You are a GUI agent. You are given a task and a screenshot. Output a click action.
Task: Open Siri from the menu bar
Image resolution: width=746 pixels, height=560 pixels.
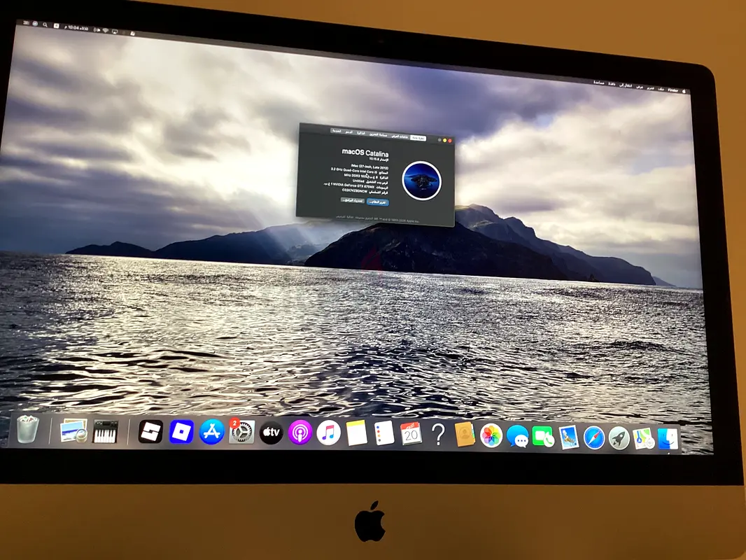click(x=35, y=23)
